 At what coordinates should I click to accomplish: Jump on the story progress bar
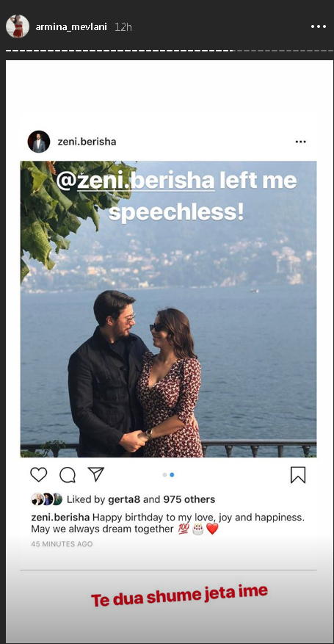170,51
